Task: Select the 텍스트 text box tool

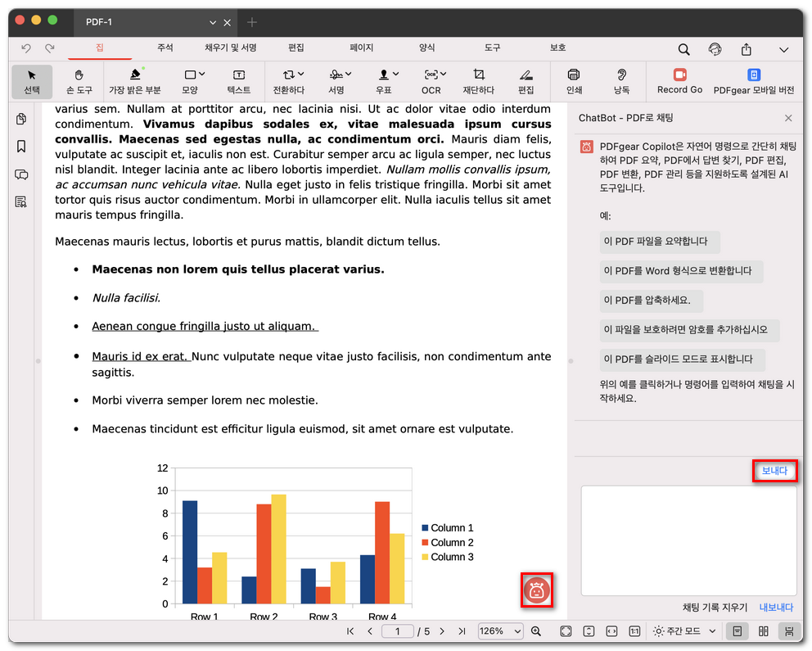Action: coord(239,81)
